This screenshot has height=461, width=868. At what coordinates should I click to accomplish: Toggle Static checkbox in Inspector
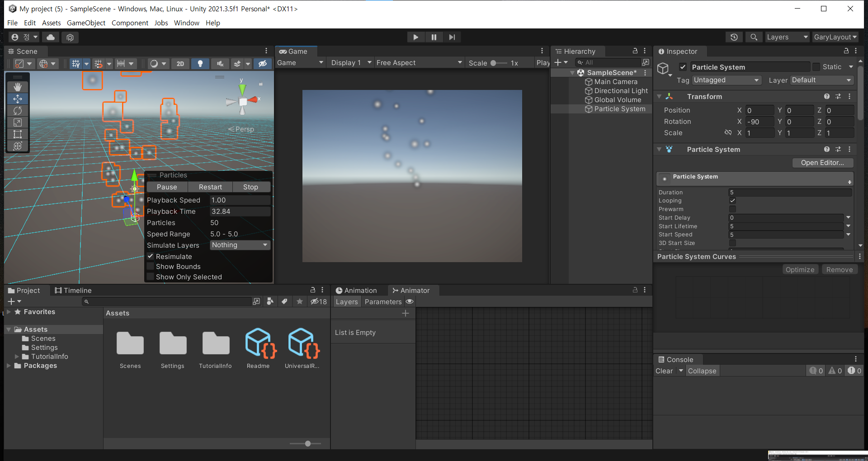coord(816,67)
